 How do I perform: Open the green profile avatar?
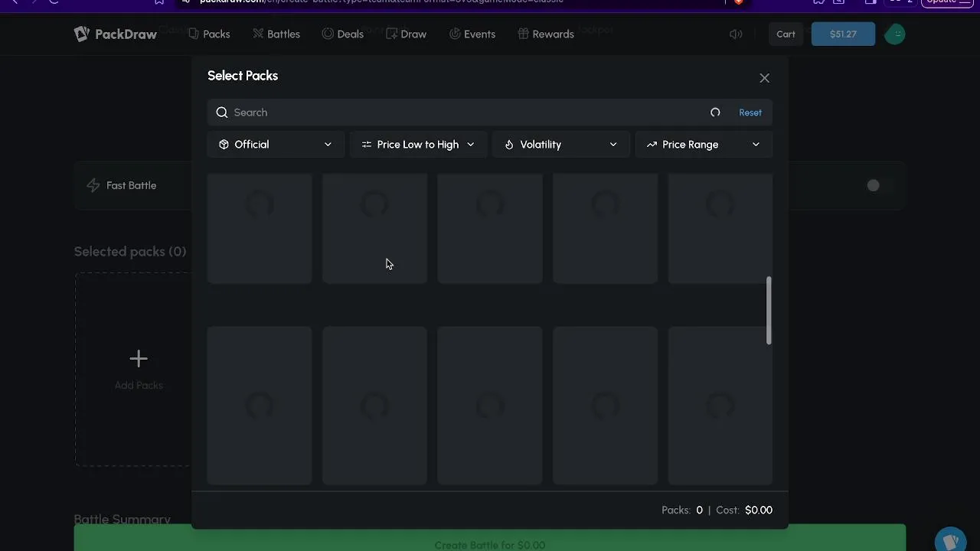tap(895, 34)
